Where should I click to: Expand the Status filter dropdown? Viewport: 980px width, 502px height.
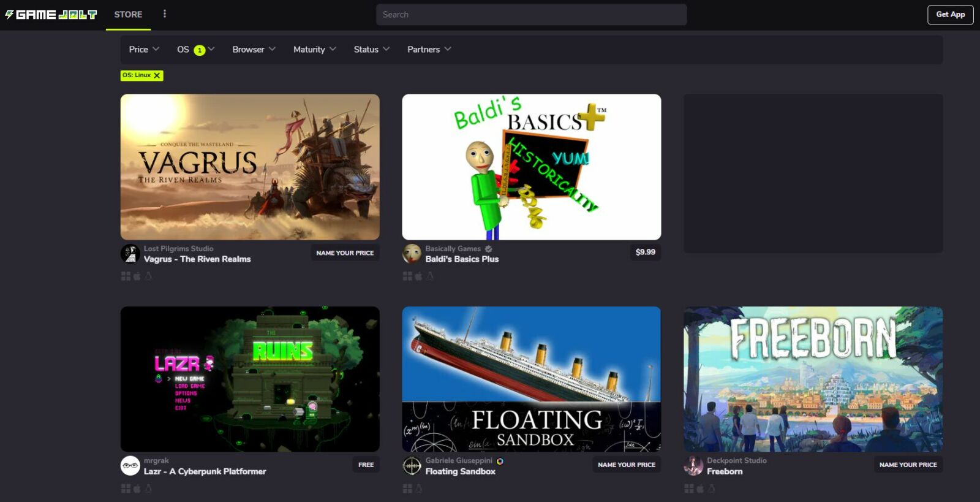click(372, 50)
